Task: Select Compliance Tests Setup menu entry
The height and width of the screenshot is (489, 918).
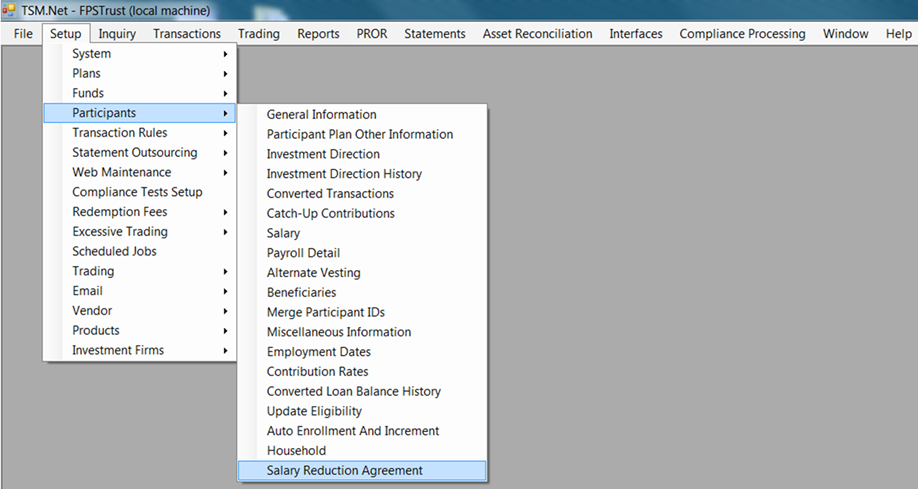Action: coord(137,192)
